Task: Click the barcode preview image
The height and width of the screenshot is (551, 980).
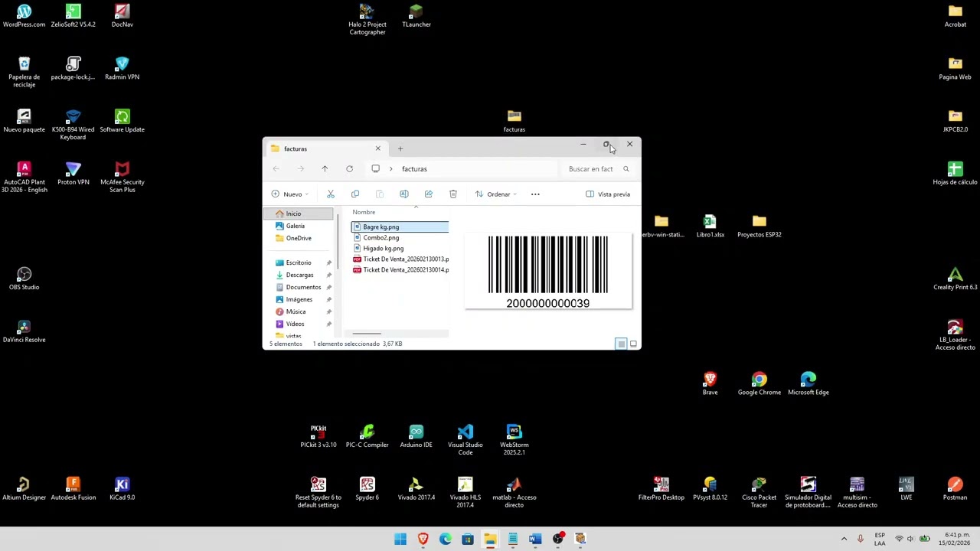Action: tap(548, 272)
